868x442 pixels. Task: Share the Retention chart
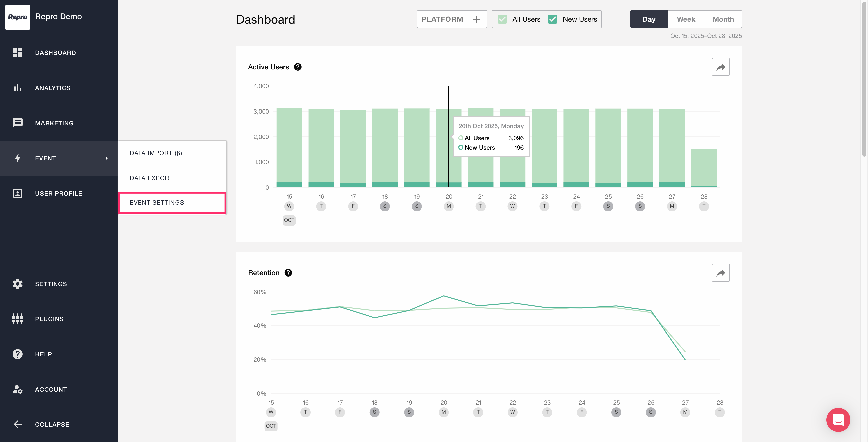click(x=720, y=273)
